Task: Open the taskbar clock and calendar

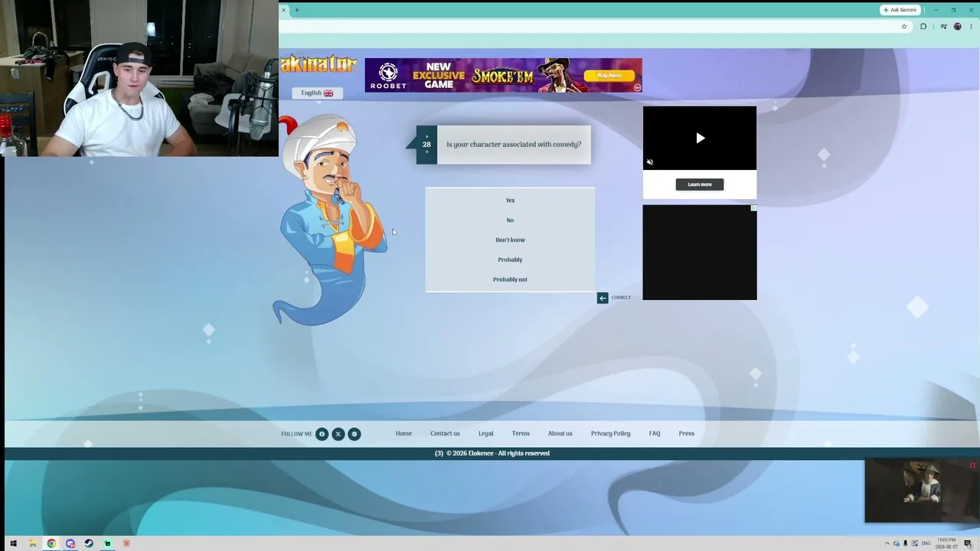Action: point(947,543)
